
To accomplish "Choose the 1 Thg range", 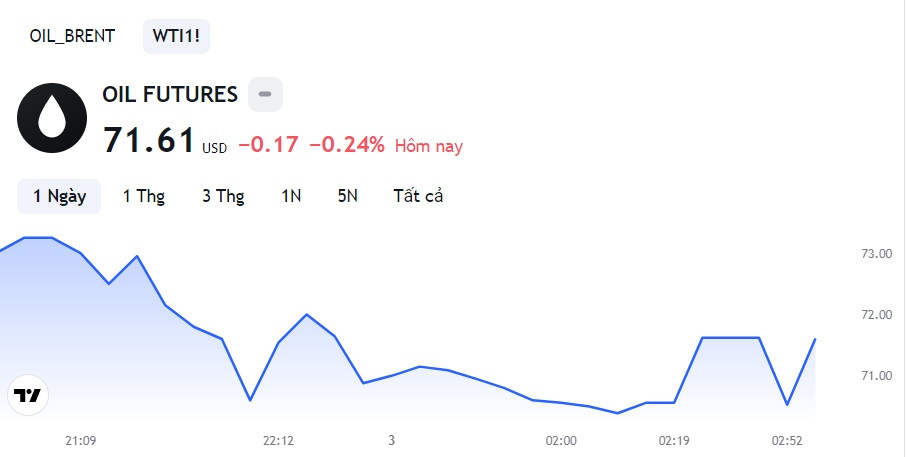I will click(143, 196).
